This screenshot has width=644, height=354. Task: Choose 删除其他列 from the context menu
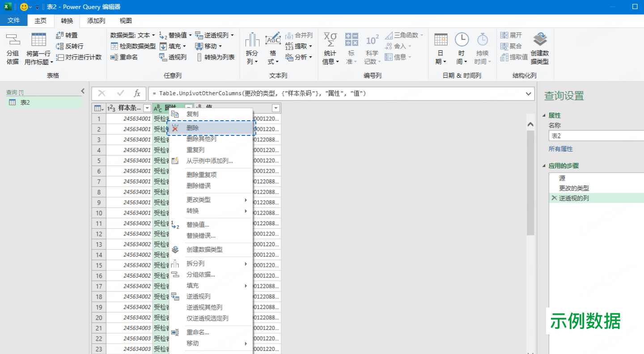click(201, 139)
